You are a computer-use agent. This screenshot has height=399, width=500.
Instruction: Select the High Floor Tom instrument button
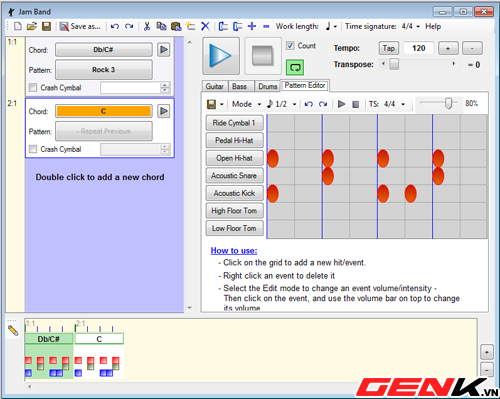coord(235,211)
